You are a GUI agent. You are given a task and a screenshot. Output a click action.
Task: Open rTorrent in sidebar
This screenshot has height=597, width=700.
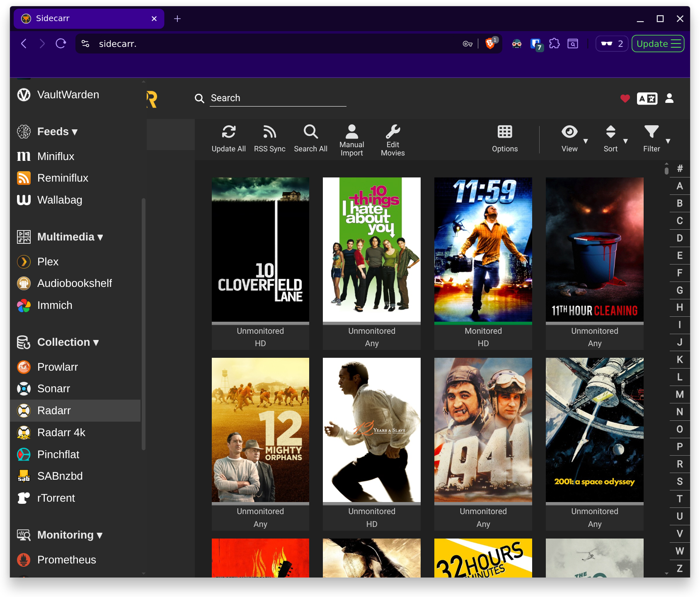pyautogui.click(x=75, y=498)
